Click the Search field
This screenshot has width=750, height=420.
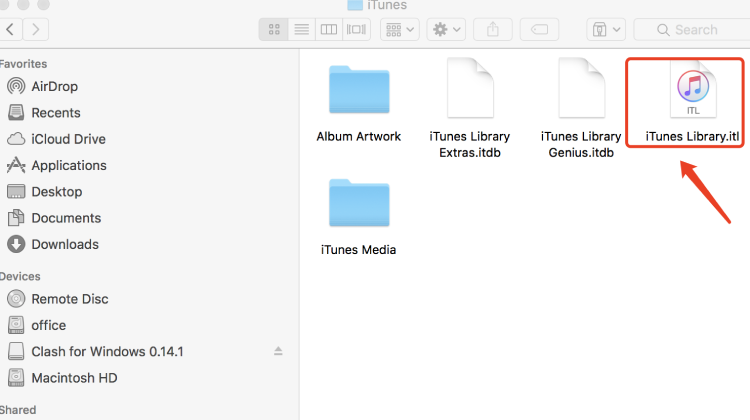(692, 30)
